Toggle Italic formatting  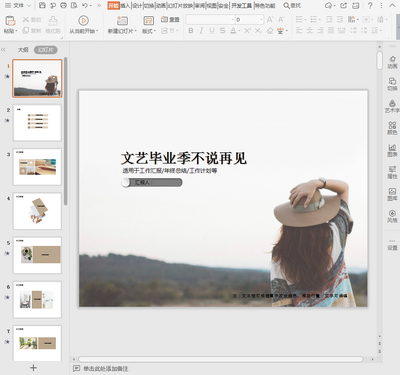201,31
